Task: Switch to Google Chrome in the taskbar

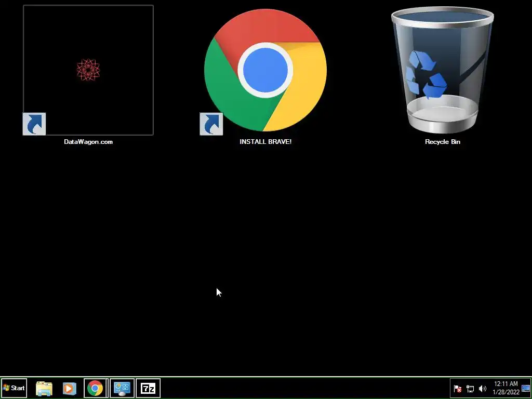Action: (x=96, y=388)
